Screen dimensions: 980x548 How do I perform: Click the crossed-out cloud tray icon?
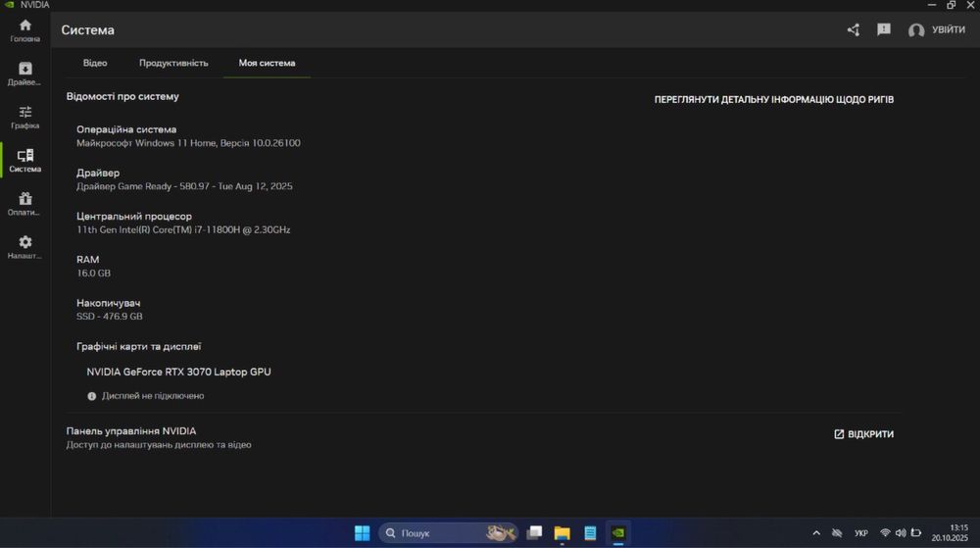click(x=837, y=533)
